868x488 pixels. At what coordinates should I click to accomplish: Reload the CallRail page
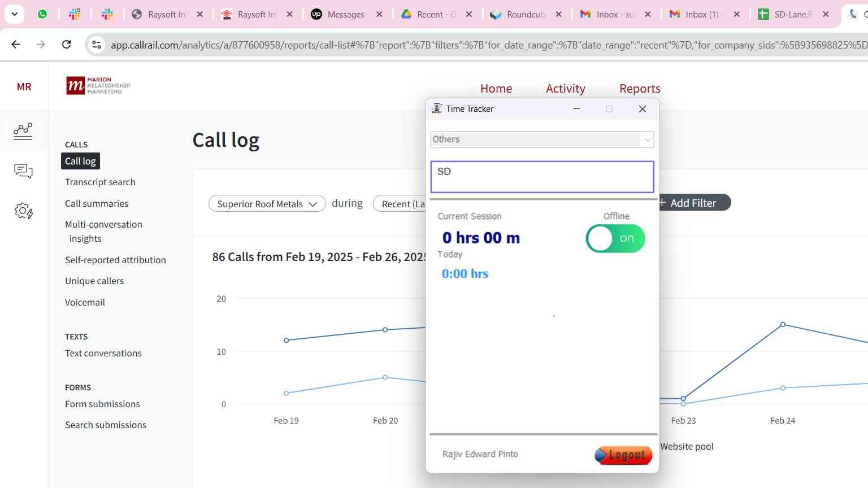(x=67, y=44)
